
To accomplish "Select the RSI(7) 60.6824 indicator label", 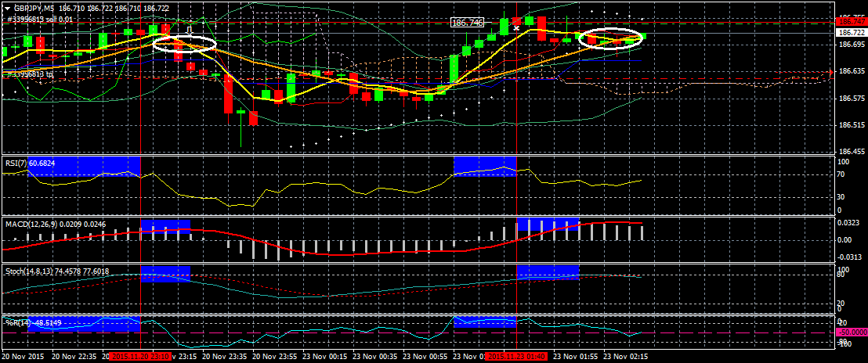I will tap(29, 163).
